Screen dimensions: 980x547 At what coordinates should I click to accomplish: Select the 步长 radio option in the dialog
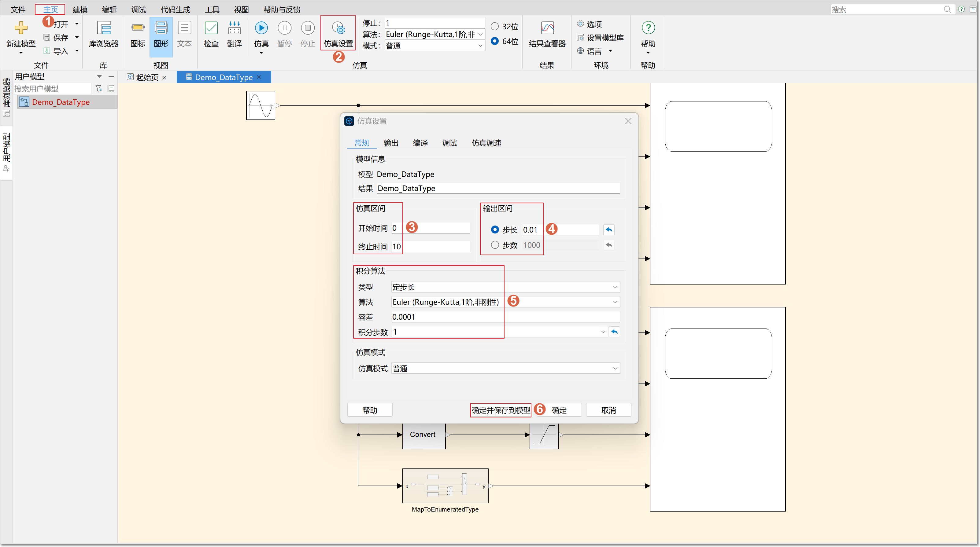(494, 229)
